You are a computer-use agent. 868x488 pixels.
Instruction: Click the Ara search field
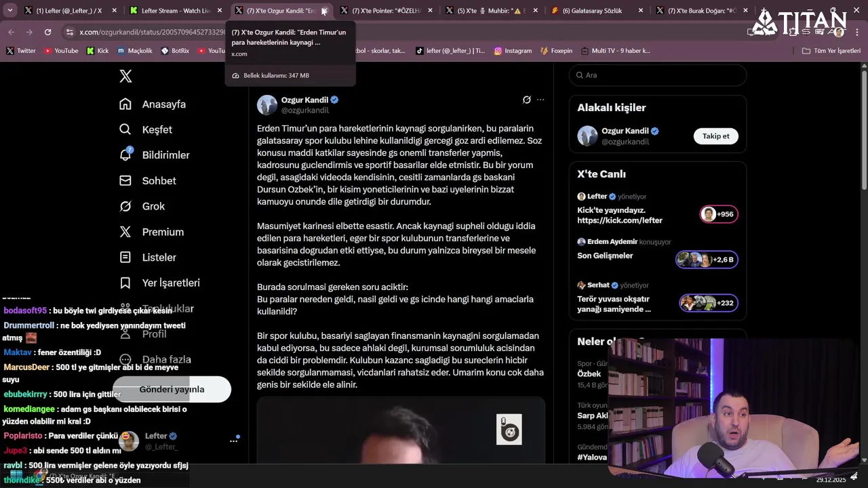click(658, 75)
